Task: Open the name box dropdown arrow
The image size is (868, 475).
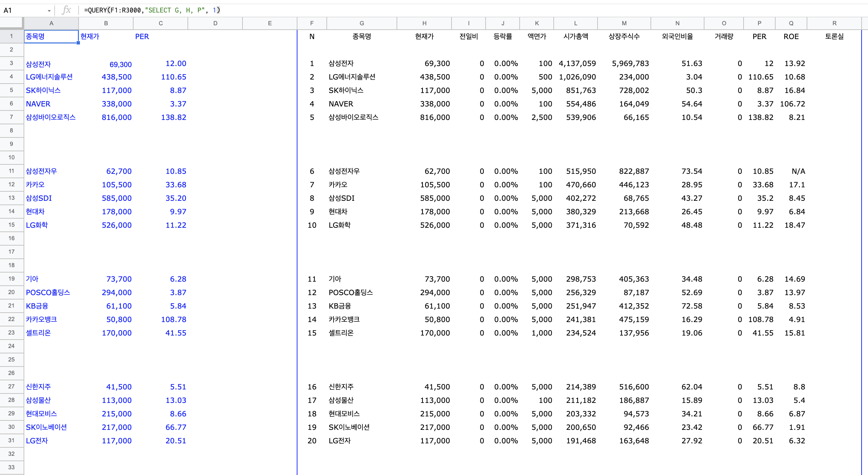Action: click(49, 11)
